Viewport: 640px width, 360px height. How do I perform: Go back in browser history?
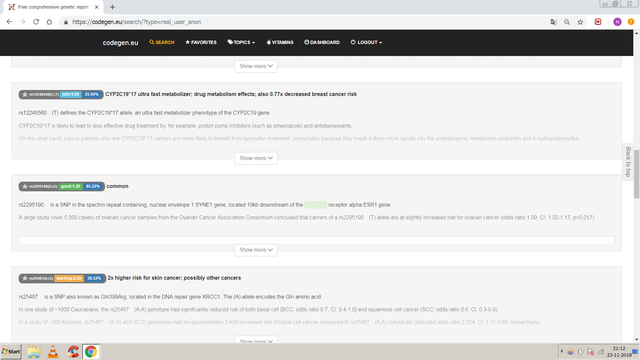(9, 22)
